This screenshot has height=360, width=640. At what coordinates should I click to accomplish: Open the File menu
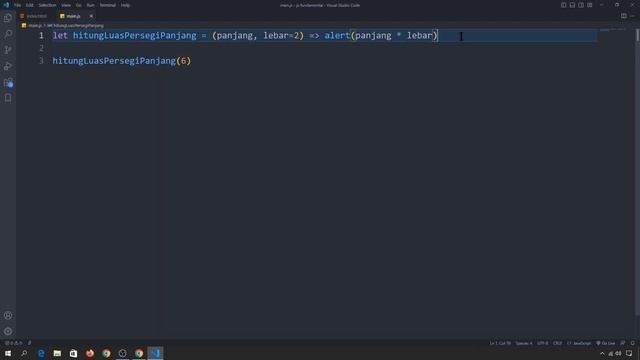click(18, 5)
